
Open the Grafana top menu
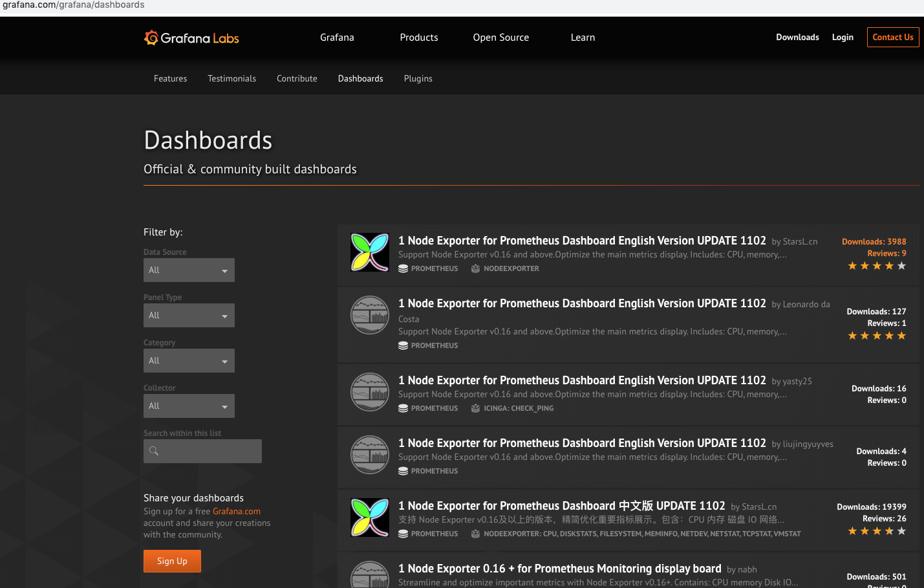[337, 38]
